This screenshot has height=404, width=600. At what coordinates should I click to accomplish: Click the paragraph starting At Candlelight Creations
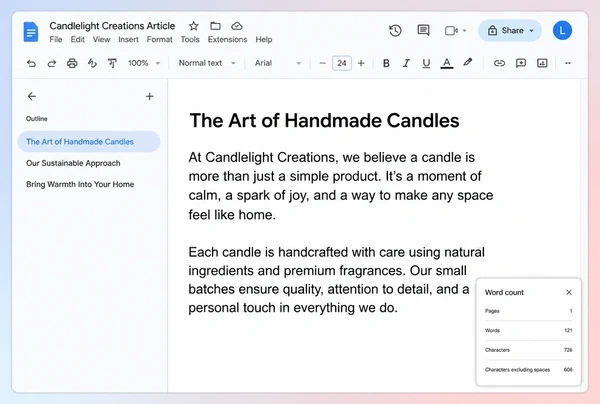pyautogui.click(x=341, y=186)
